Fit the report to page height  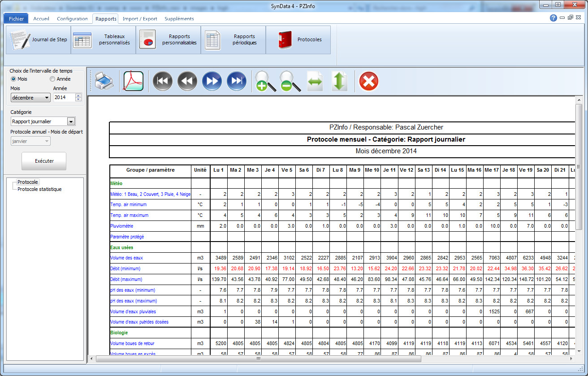tap(339, 82)
